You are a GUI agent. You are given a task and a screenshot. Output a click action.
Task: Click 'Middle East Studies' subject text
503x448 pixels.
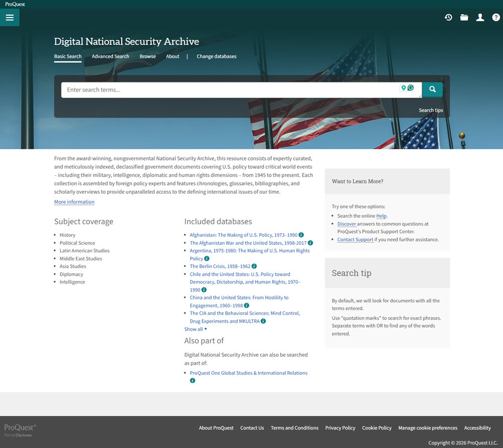click(x=81, y=259)
